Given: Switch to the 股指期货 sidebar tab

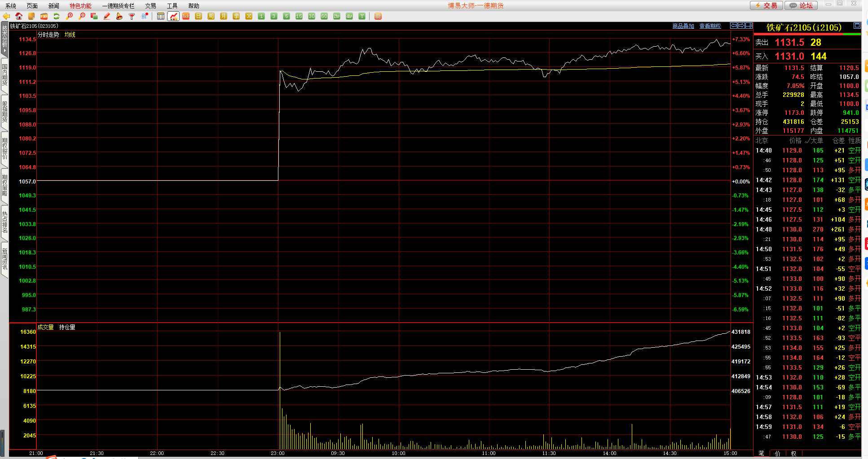Looking at the screenshot, I should click(4, 112).
